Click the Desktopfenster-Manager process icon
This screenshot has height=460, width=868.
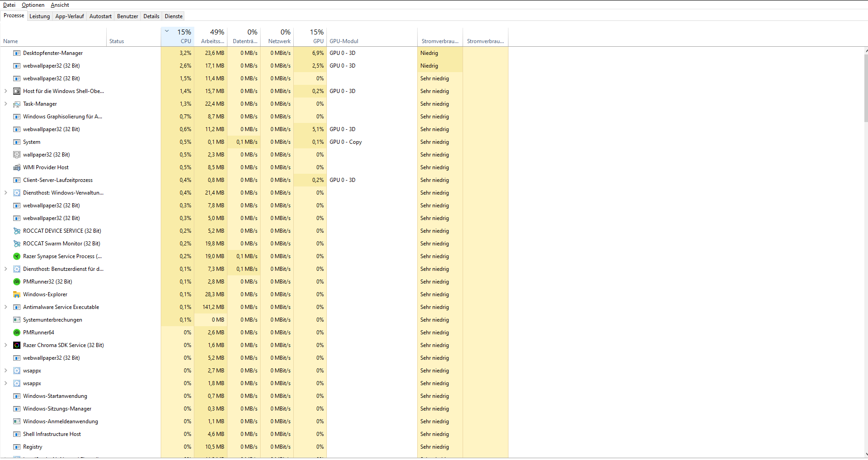point(17,53)
